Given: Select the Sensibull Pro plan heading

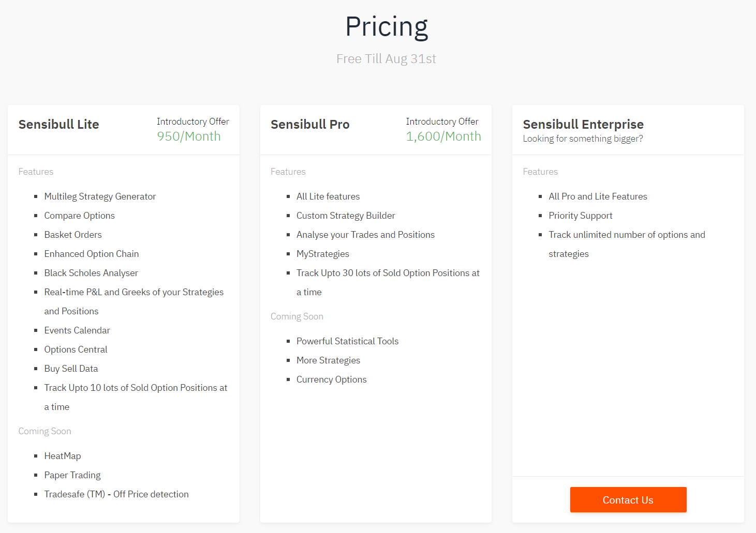Looking at the screenshot, I should point(310,125).
